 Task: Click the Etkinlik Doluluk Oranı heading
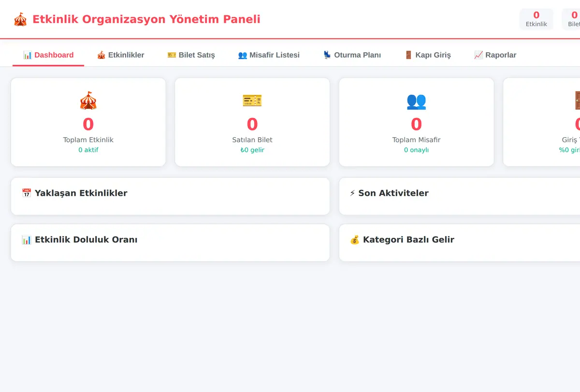pos(86,240)
